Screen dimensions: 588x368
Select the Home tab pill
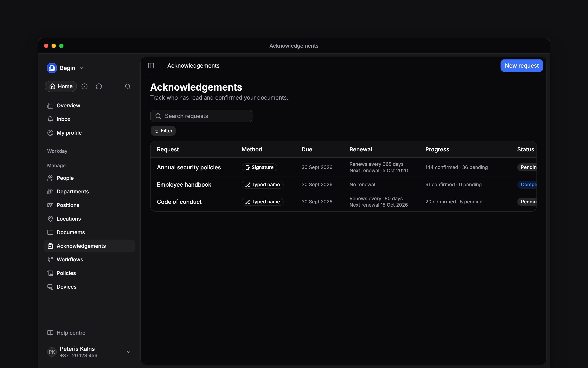point(61,86)
